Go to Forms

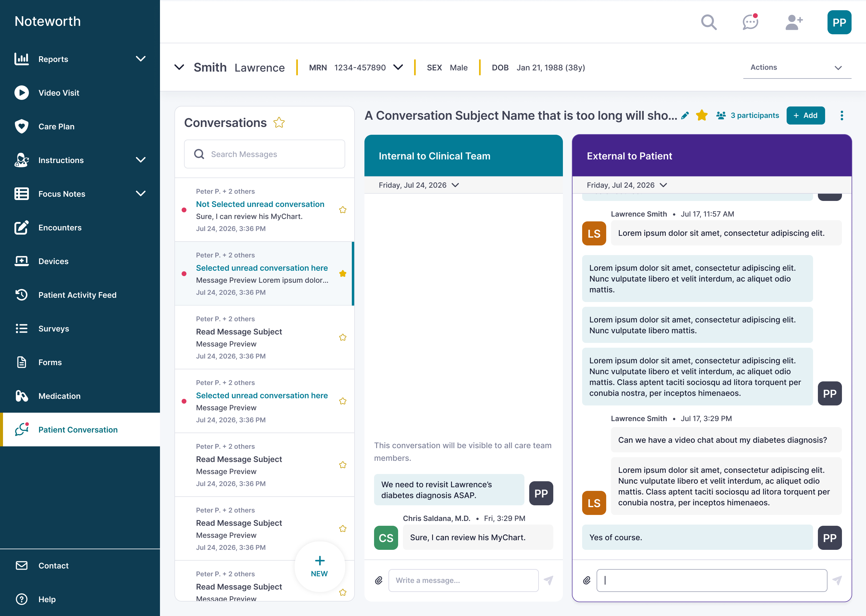[x=80, y=362]
